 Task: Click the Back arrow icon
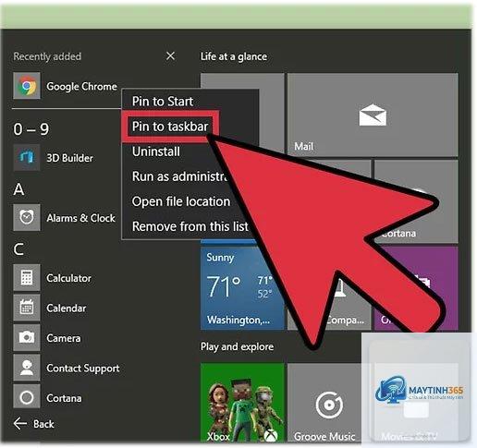tap(20, 424)
